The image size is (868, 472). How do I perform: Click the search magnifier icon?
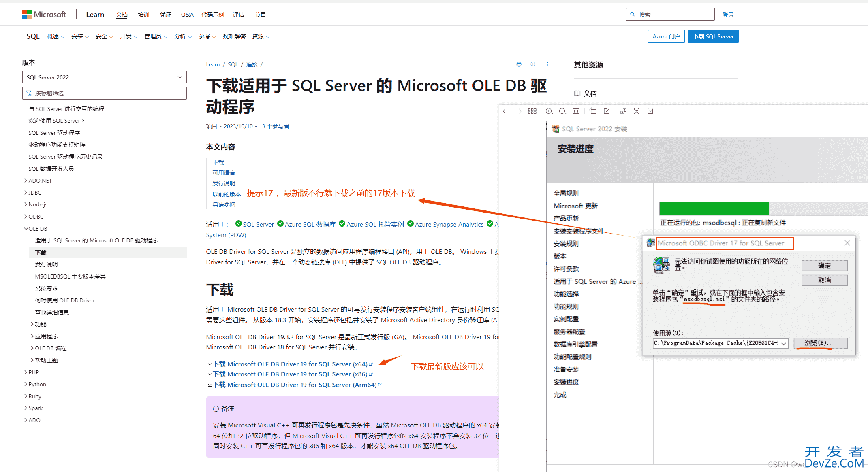(x=632, y=14)
